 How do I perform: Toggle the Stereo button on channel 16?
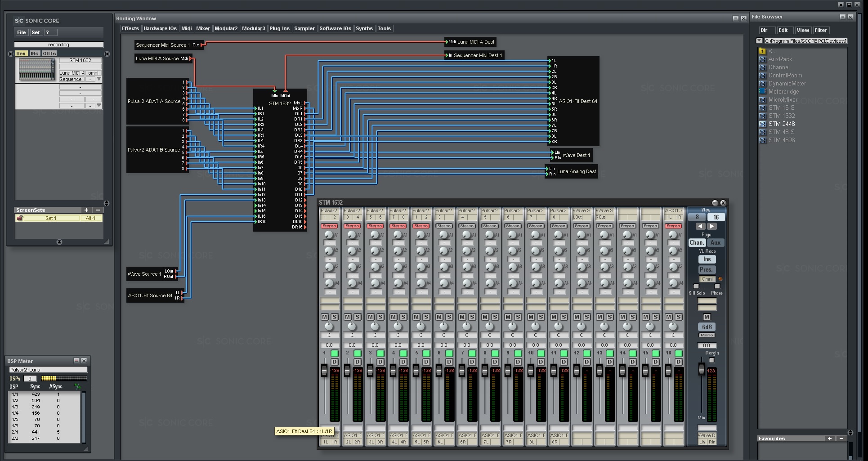tap(673, 226)
